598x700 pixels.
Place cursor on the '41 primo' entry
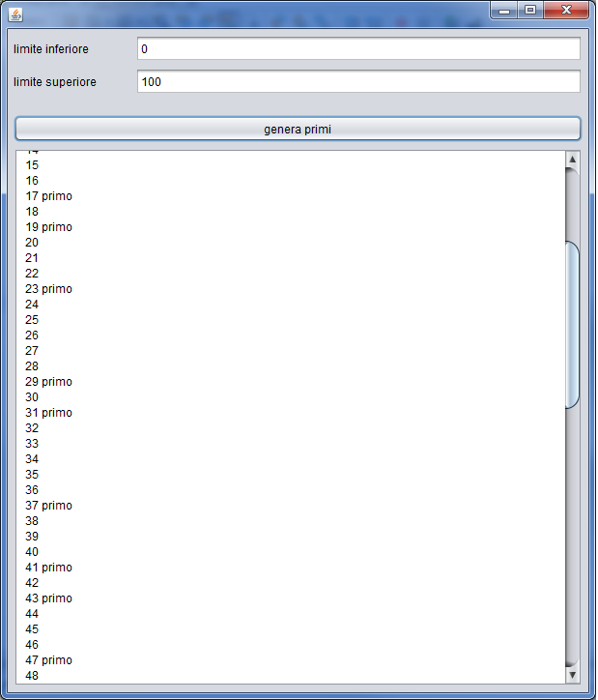point(48,568)
